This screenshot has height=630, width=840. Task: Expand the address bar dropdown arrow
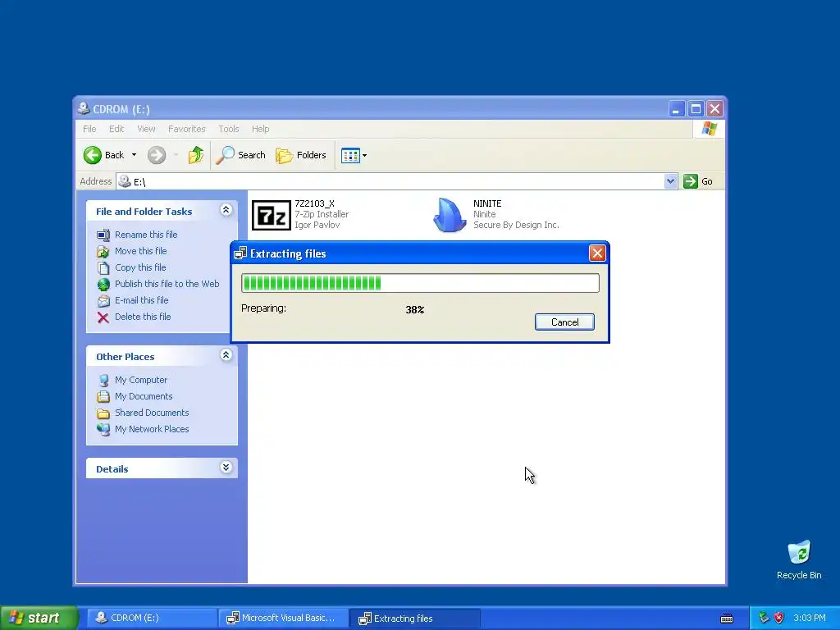coord(671,181)
